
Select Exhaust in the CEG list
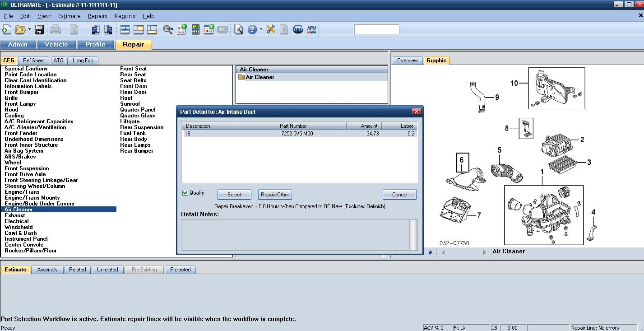tap(15, 215)
